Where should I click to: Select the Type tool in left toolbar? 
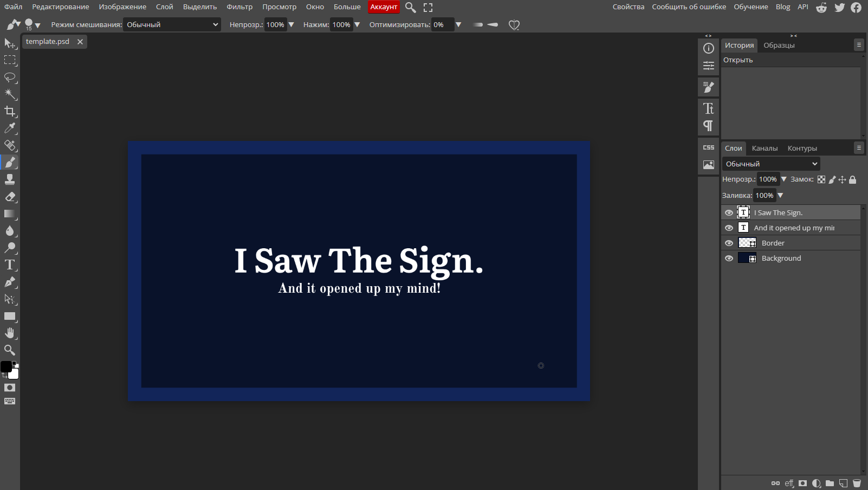(10, 265)
